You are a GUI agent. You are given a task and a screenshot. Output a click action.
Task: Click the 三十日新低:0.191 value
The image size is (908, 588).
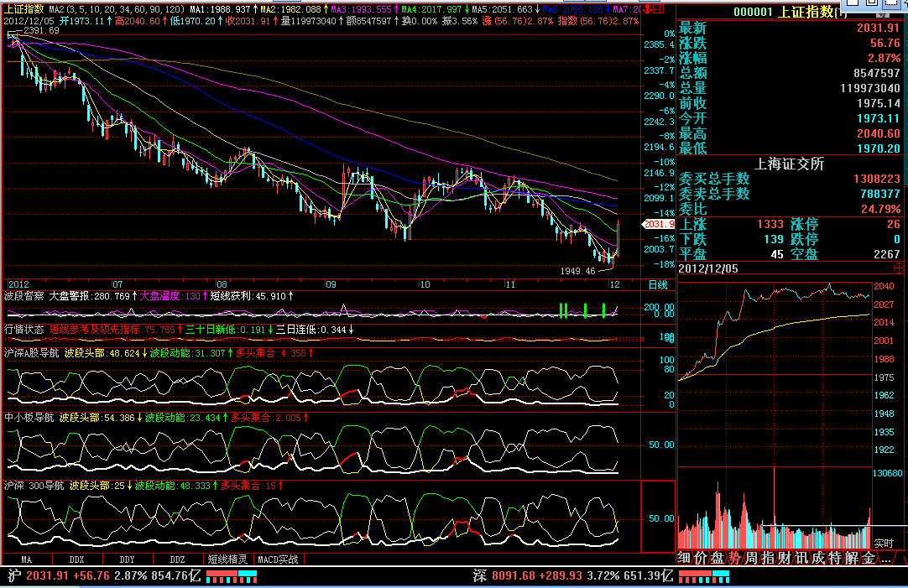[x=229, y=330]
